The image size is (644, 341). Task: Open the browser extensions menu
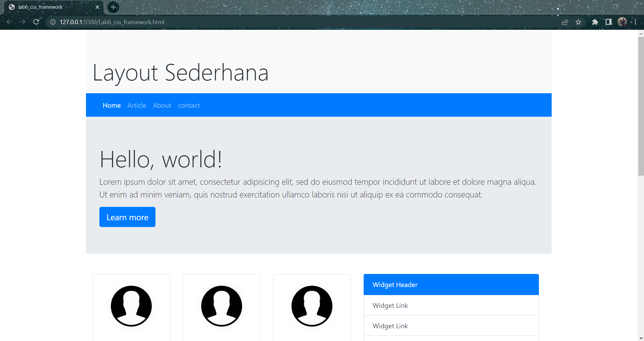click(595, 22)
